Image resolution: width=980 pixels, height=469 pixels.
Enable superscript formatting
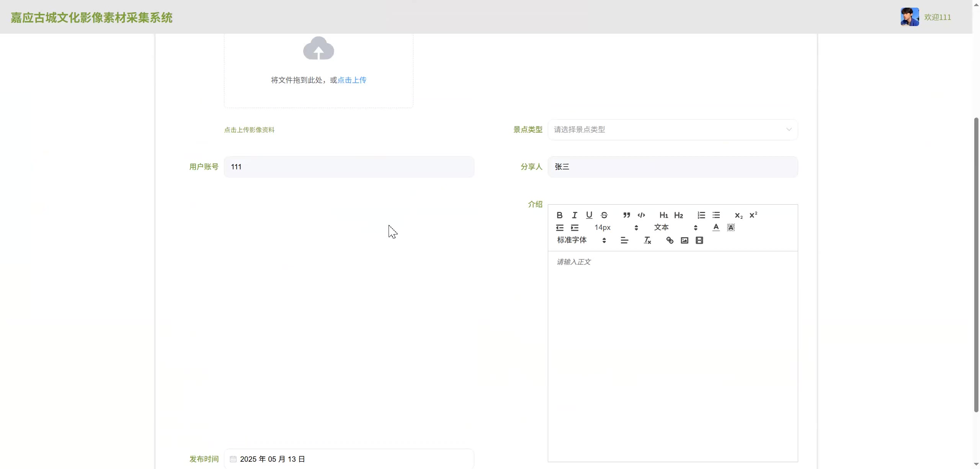[x=753, y=215]
